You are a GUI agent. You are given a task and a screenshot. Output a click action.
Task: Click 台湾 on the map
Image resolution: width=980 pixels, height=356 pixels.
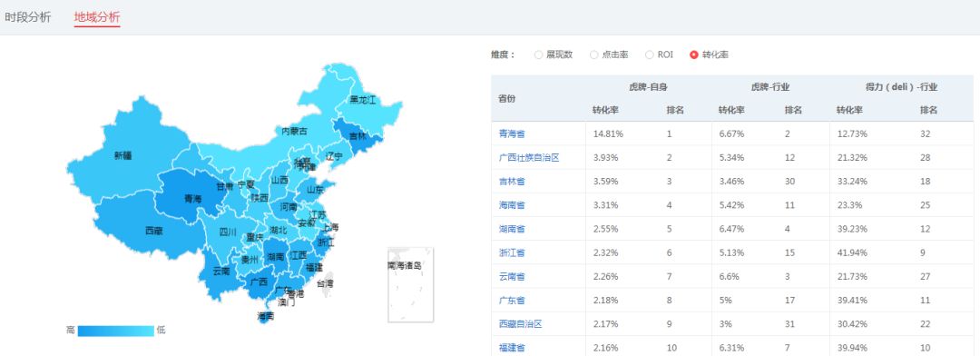click(x=326, y=283)
